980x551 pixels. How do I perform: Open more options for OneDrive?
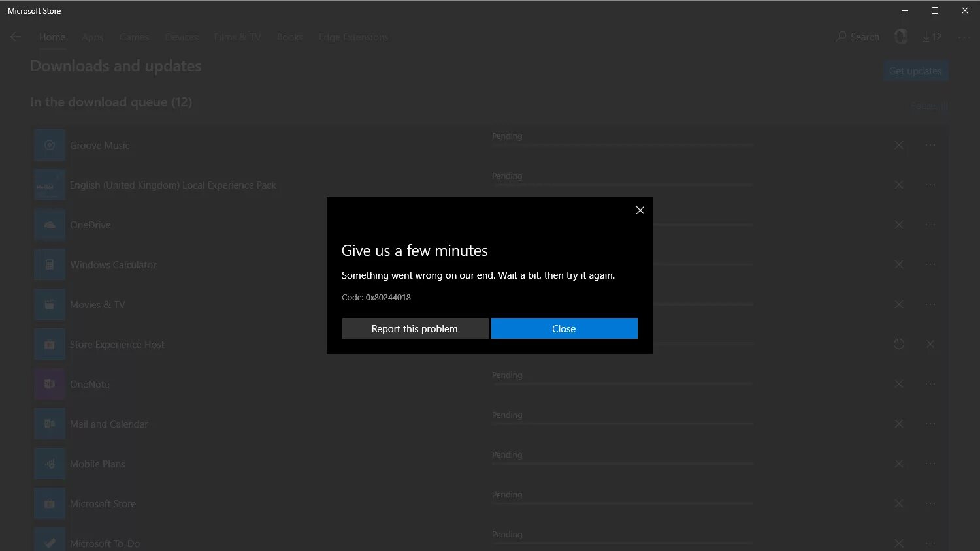(930, 225)
